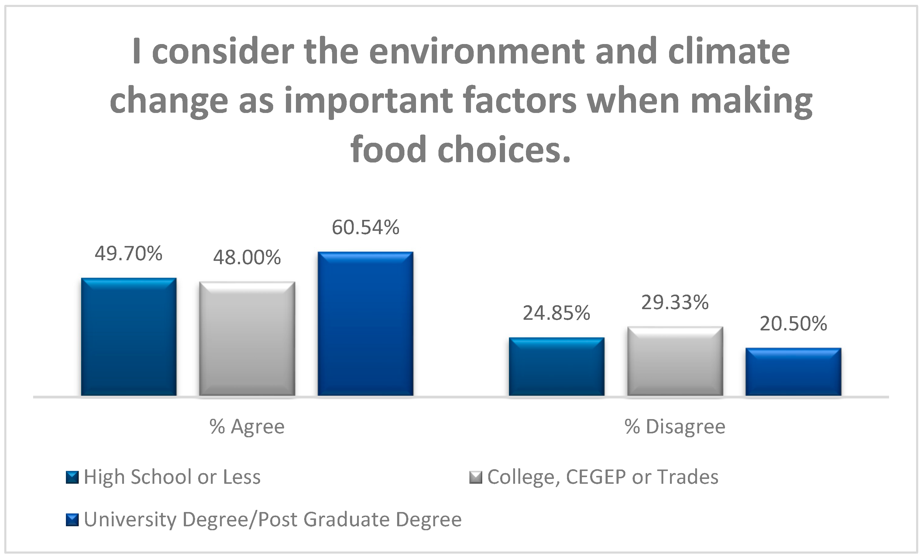Image resolution: width=924 pixels, height=560 pixels.
Task: Click the High School or Less legend swatch
Action: [x=72, y=477]
